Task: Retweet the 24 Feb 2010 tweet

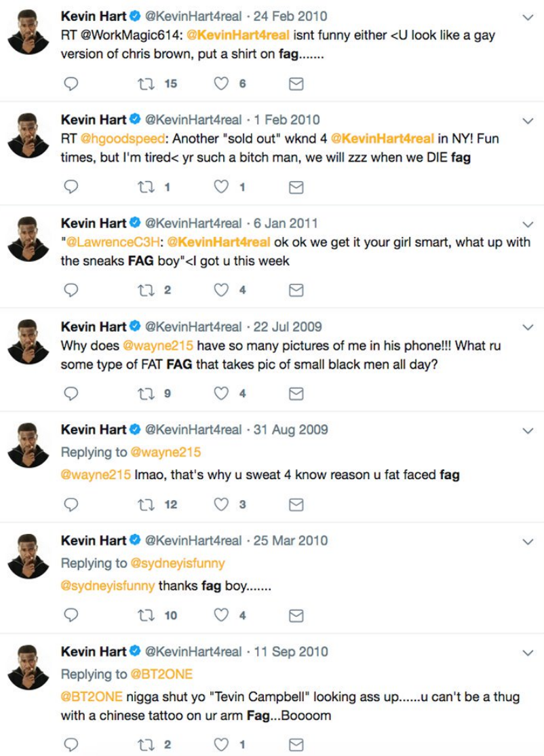Action: (146, 84)
